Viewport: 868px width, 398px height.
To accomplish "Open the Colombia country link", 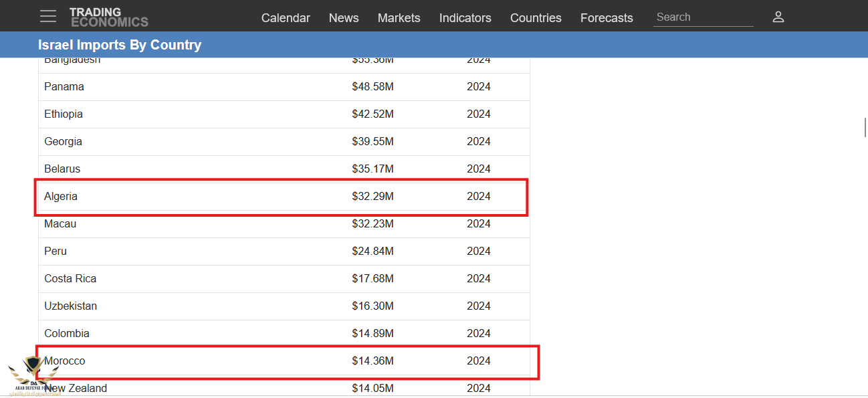I will click(67, 334).
